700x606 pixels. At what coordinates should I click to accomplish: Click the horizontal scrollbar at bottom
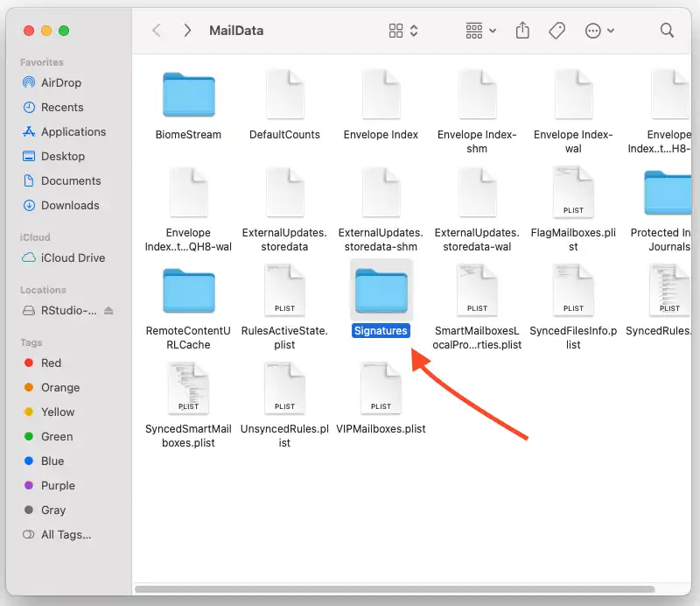pos(394,589)
